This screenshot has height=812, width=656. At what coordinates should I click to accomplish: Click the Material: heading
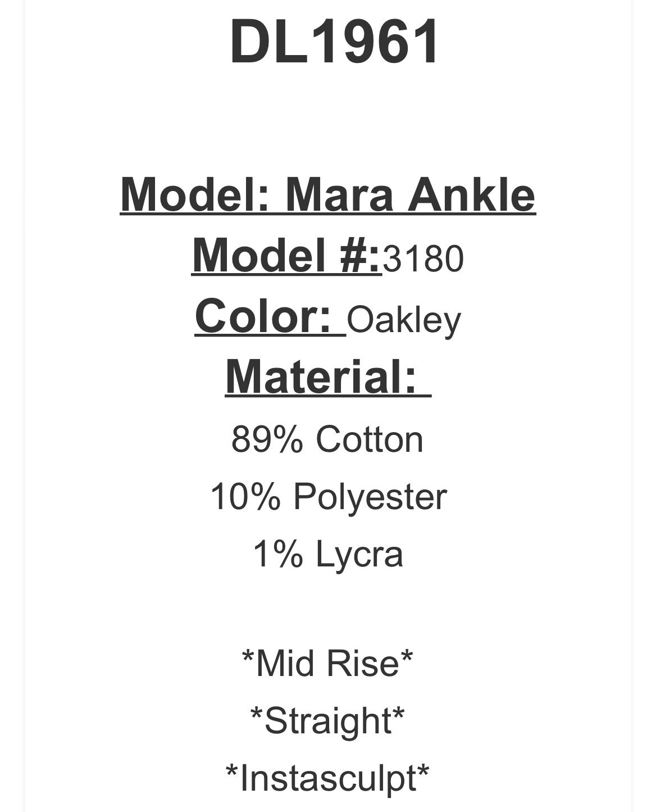(328, 377)
